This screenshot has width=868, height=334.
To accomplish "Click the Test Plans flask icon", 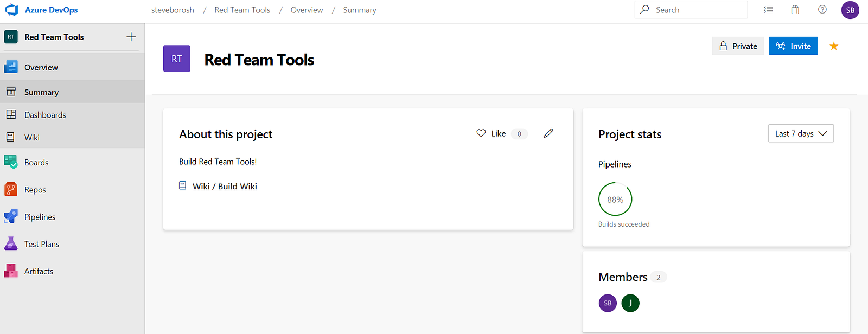I will coord(11,243).
